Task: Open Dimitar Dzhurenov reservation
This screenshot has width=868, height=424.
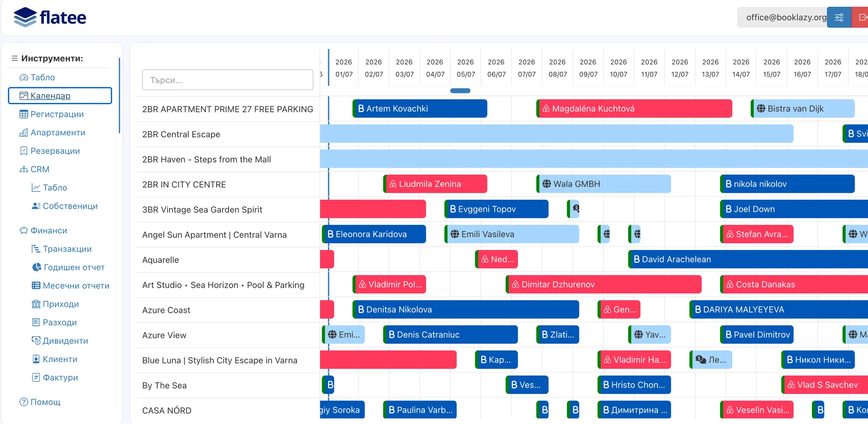Action: click(x=604, y=284)
